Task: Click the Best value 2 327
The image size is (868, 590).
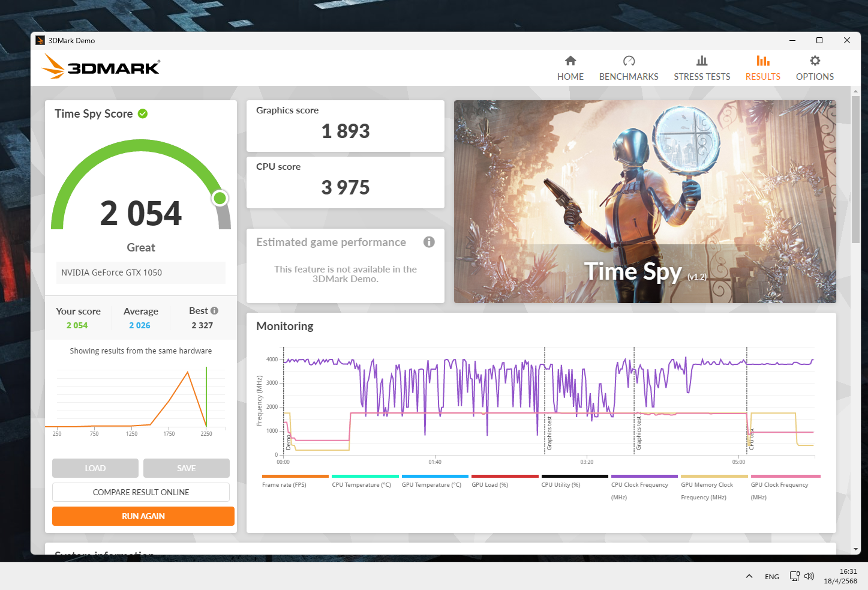Action: [x=202, y=325]
